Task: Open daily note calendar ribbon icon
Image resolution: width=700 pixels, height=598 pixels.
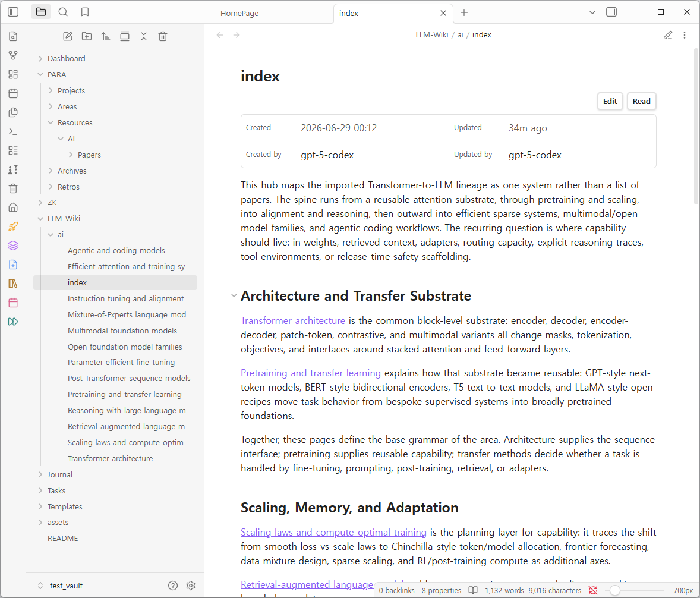Action: pos(13,93)
